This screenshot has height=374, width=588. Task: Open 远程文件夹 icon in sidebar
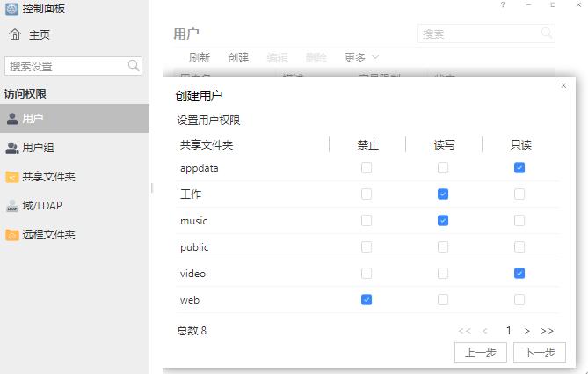[x=12, y=235]
